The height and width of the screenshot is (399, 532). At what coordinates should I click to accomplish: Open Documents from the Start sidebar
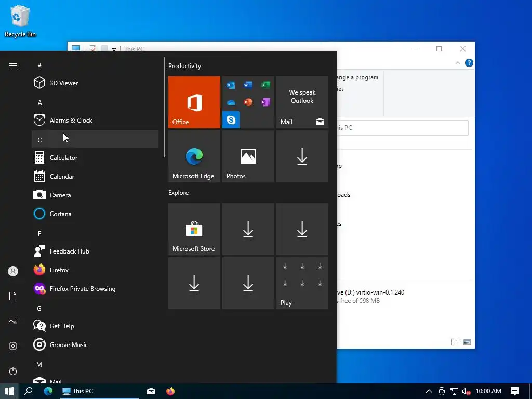pos(13,296)
